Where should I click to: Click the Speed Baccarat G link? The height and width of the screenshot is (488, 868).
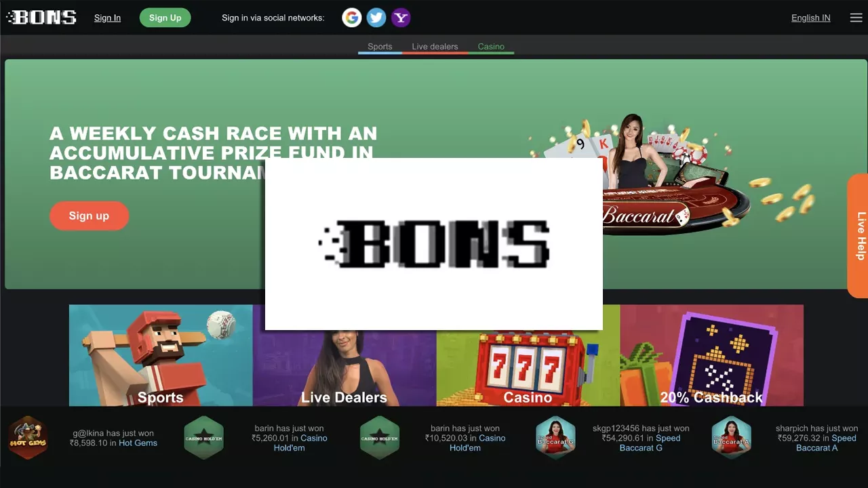[650, 443]
